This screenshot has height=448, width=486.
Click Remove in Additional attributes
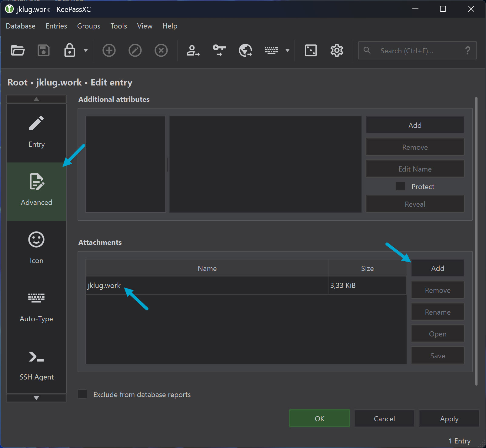(x=415, y=147)
